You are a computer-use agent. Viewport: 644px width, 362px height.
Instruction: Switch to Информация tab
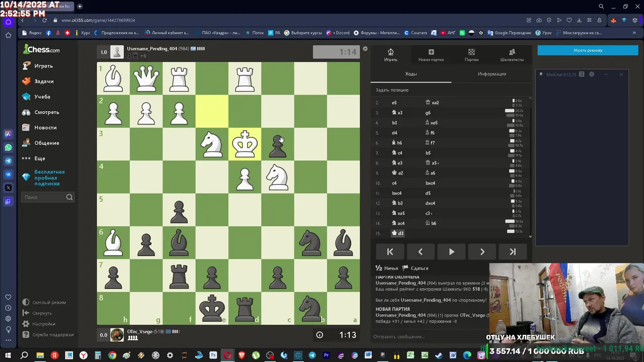click(492, 74)
